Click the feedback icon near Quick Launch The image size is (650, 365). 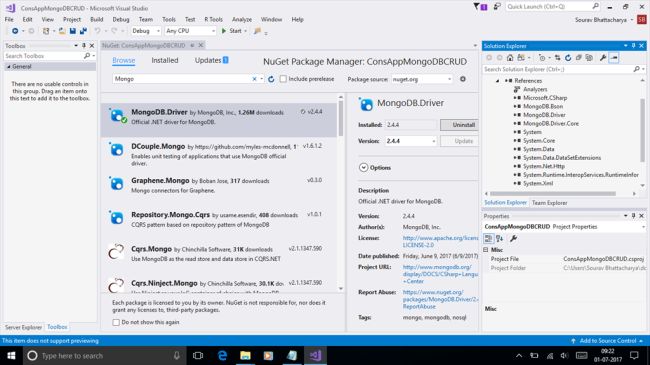[497, 7]
